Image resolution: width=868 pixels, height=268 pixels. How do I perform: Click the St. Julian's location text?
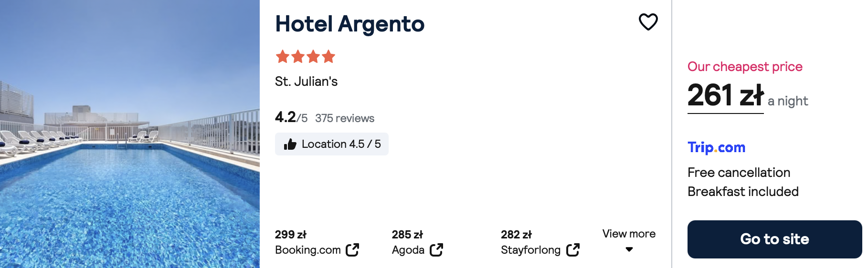306,82
